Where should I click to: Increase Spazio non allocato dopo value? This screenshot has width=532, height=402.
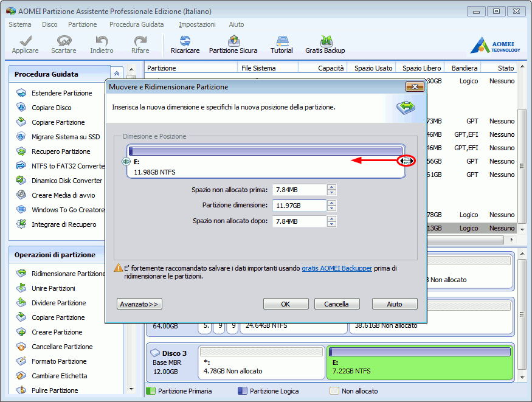tap(331, 218)
